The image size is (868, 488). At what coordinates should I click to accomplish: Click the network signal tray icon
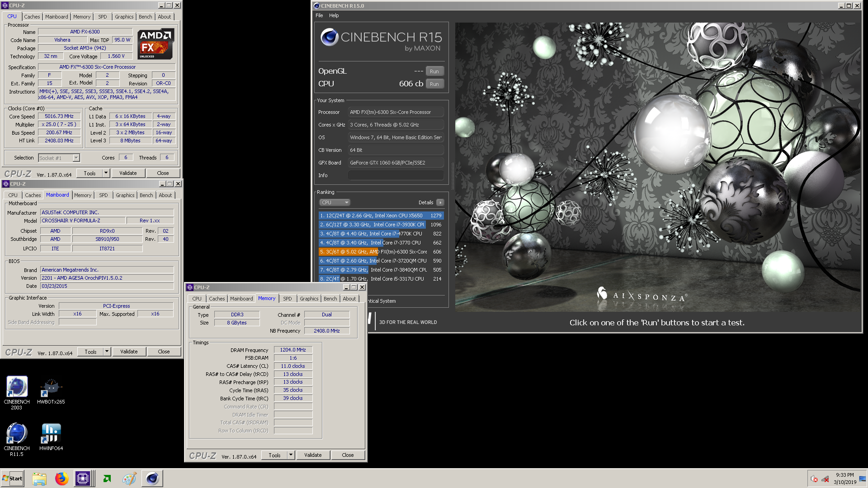pyautogui.click(x=825, y=479)
